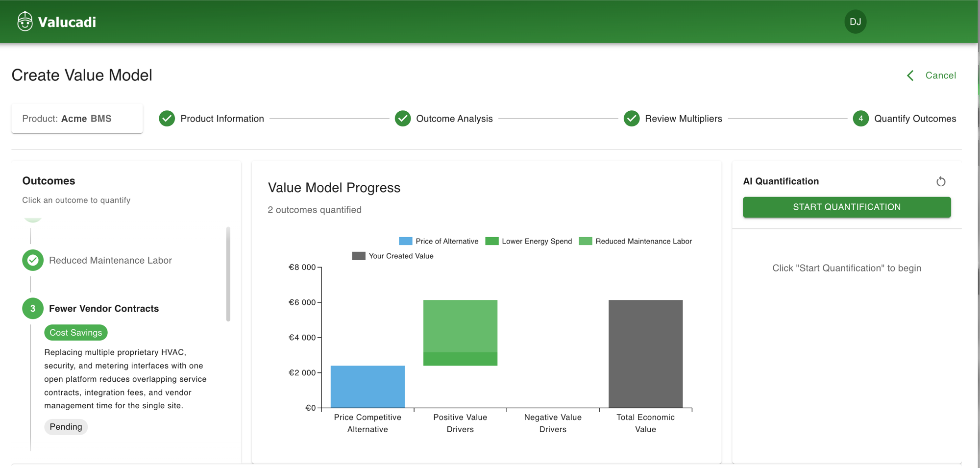980x468 pixels.
Task: Click the Pending status chip
Action: click(66, 427)
